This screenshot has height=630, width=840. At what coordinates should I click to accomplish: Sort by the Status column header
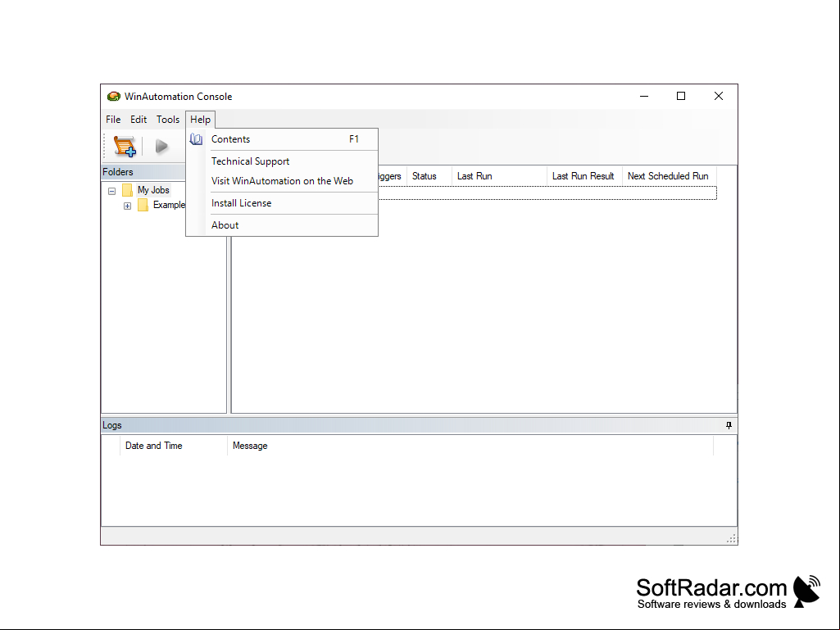pyautogui.click(x=429, y=176)
